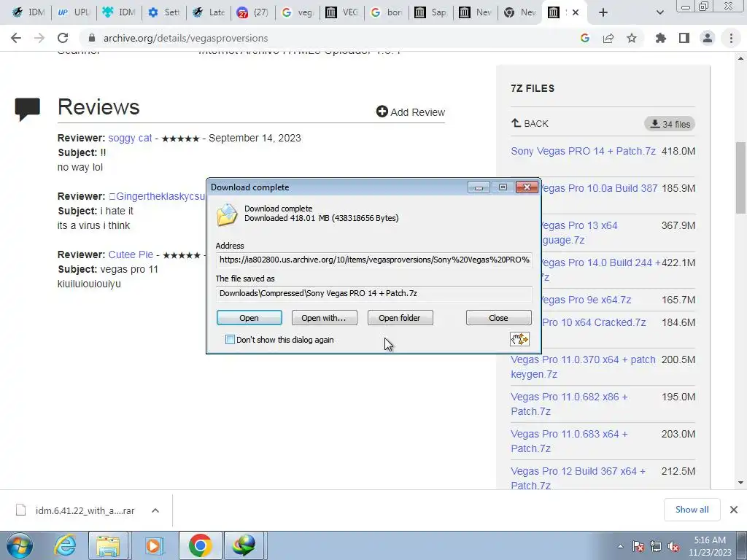This screenshot has width=747, height=560.
Task: Click the Address field in download dialog
Action: pos(374,260)
